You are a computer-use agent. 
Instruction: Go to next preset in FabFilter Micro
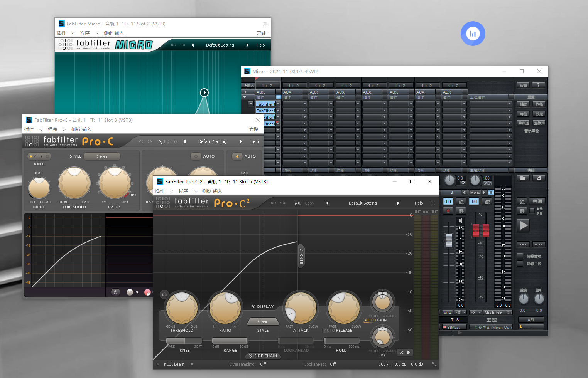[x=247, y=45]
